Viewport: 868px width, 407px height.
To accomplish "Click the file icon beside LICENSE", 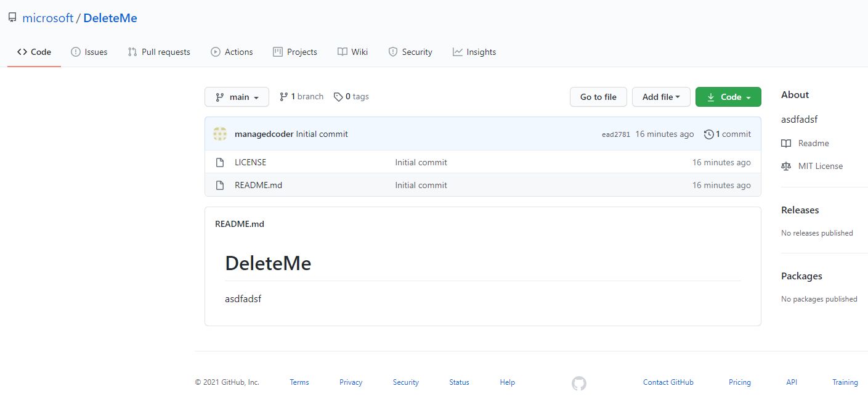I will 220,162.
